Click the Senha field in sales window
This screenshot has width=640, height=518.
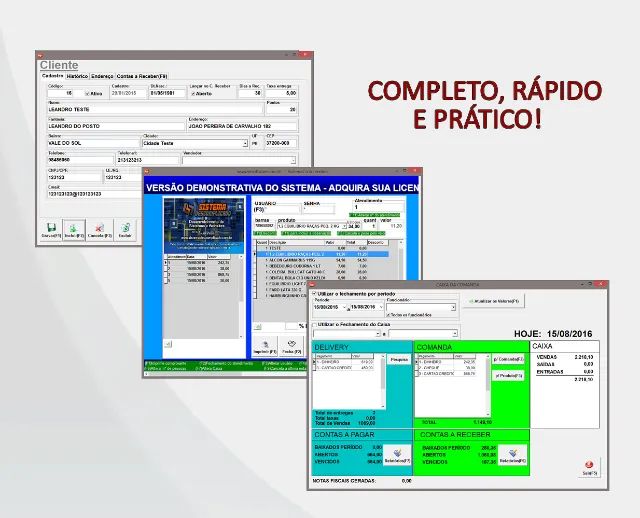point(319,209)
